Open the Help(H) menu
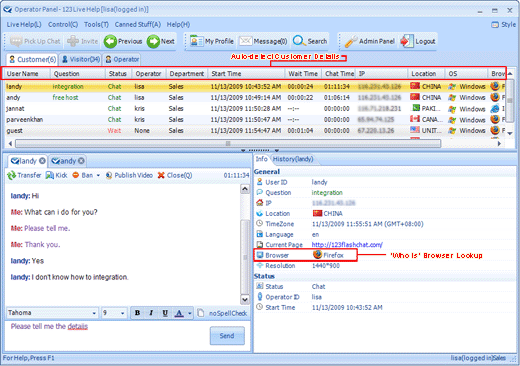This screenshot has width=520, height=366. [x=178, y=24]
